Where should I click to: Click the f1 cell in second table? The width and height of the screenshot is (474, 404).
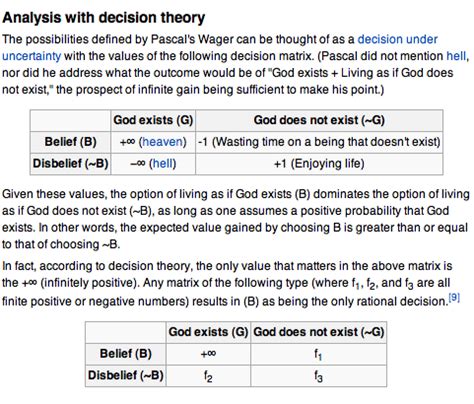(x=318, y=354)
